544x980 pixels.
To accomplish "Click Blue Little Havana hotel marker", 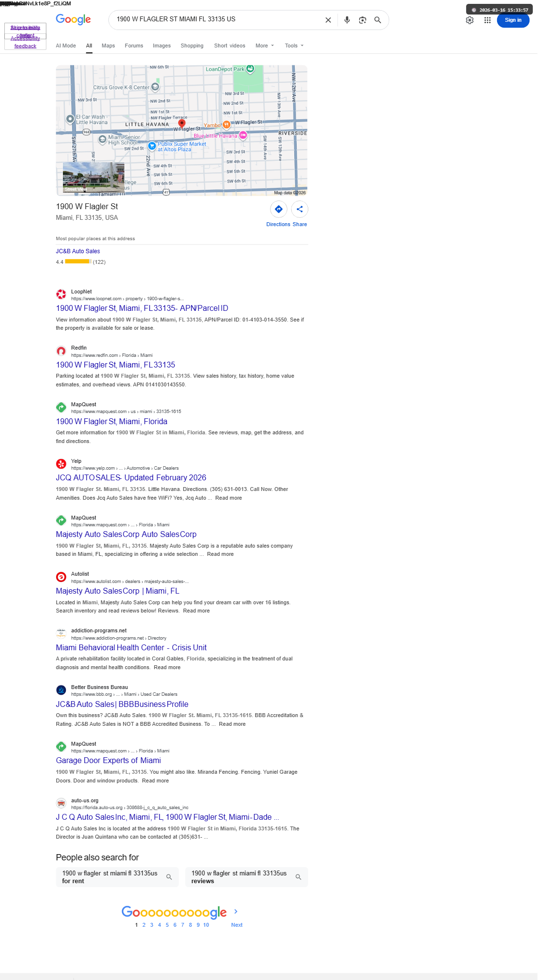I will (243, 136).
